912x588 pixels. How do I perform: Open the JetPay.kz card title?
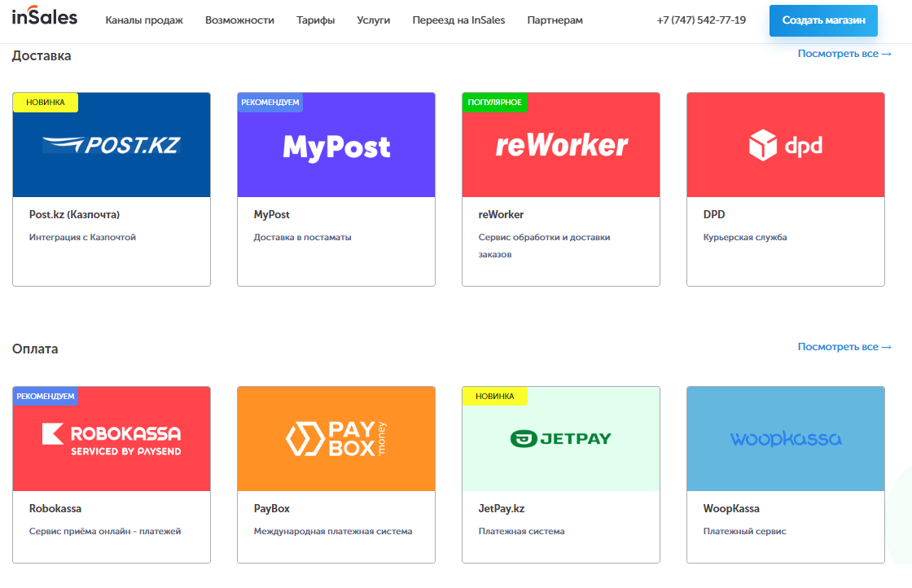point(502,508)
